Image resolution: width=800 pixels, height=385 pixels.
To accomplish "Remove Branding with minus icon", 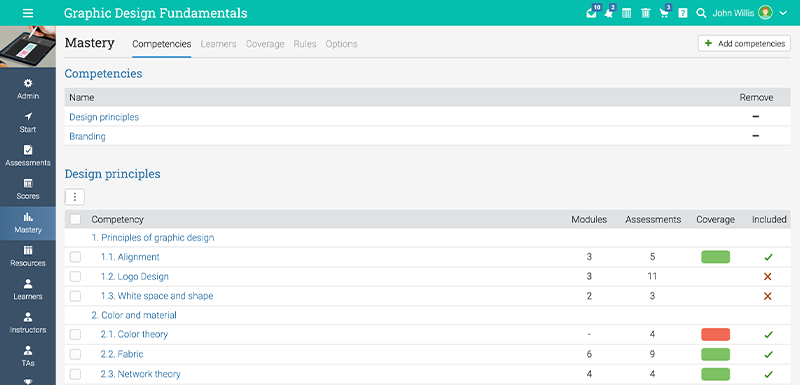I will pyautogui.click(x=756, y=136).
